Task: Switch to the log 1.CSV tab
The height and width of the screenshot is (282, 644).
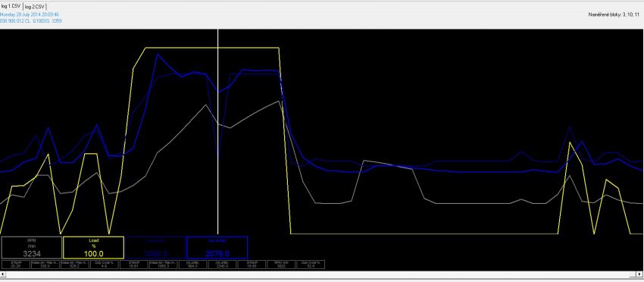Action: pyautogui.click(x=11, y=6)
